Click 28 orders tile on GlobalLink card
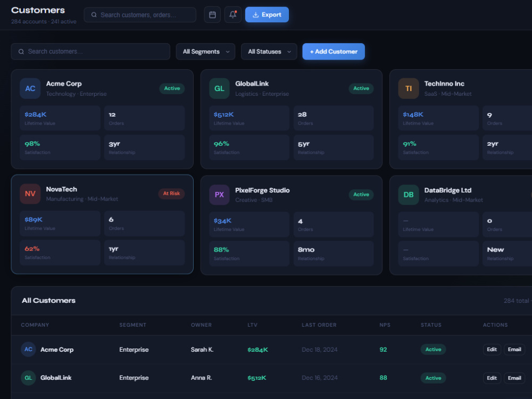The height and width of the screenshot is (399, 532). (334, 118)
